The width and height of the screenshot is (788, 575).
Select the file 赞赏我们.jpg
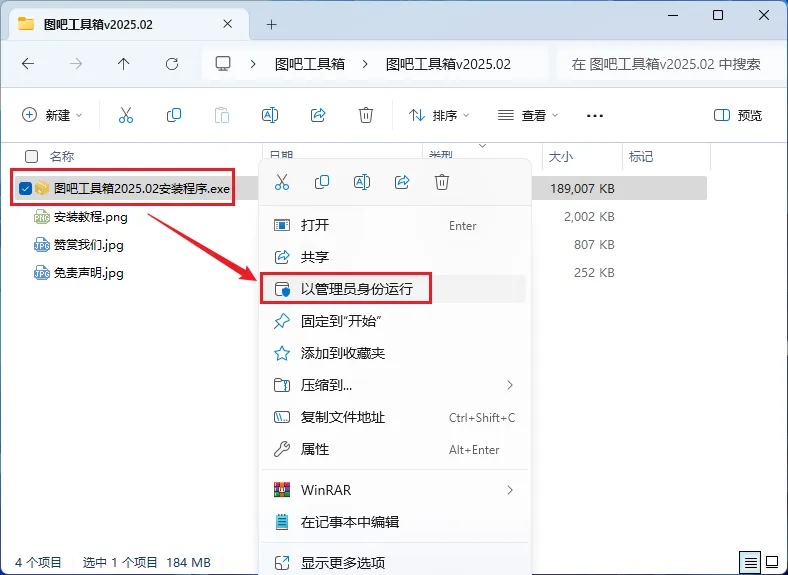88,245
